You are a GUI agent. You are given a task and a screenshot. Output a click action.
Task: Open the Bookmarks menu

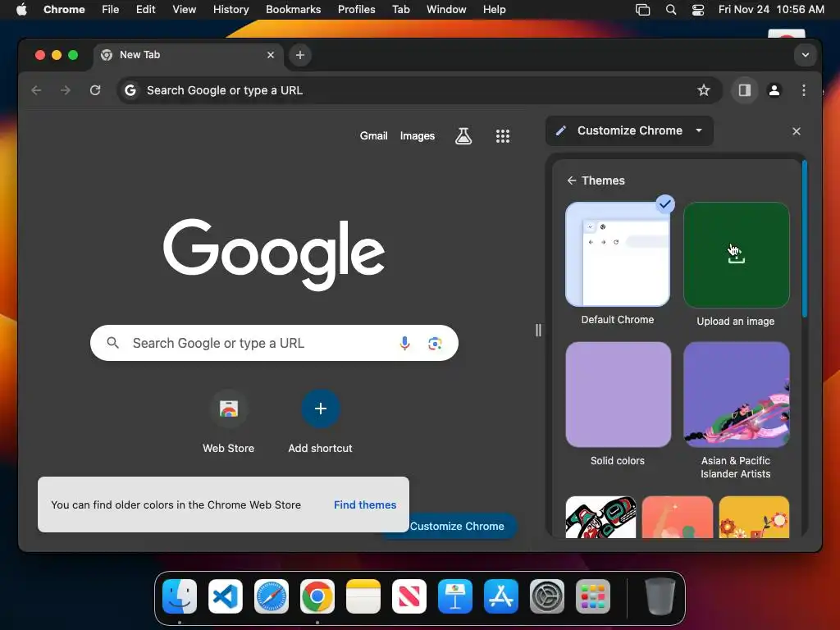[293, 9]
